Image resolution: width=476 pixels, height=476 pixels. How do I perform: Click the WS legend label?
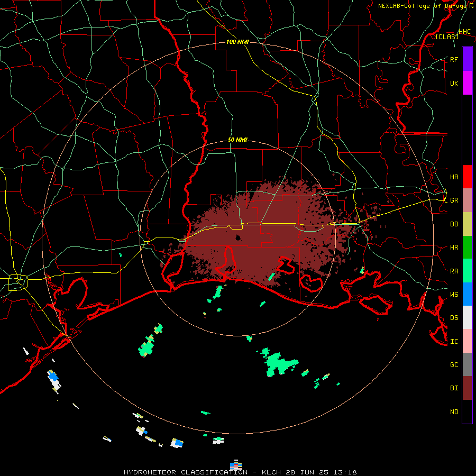click(x=454, y=294)
